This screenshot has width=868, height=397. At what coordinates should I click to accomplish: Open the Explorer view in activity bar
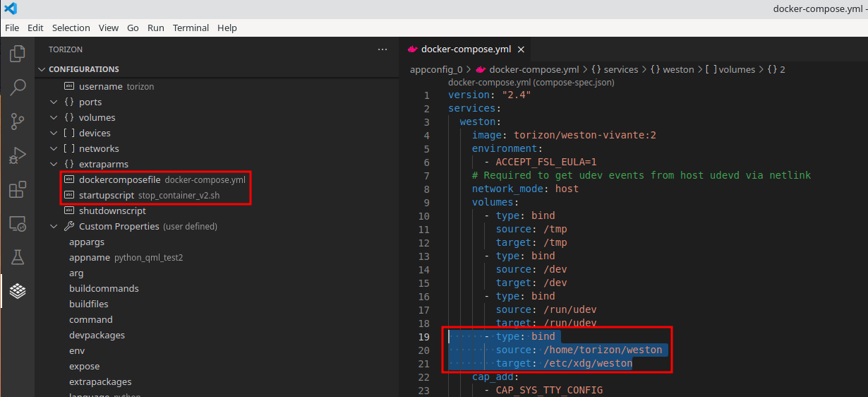(18, 54)
